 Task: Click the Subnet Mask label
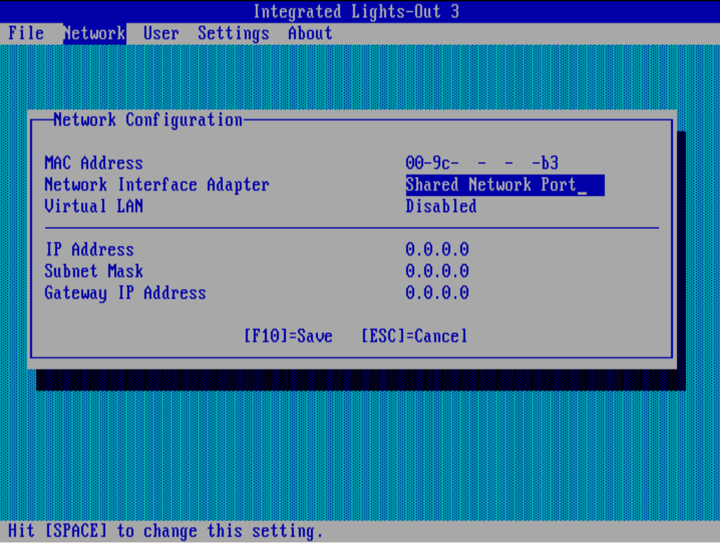click(x=94, y=271)
